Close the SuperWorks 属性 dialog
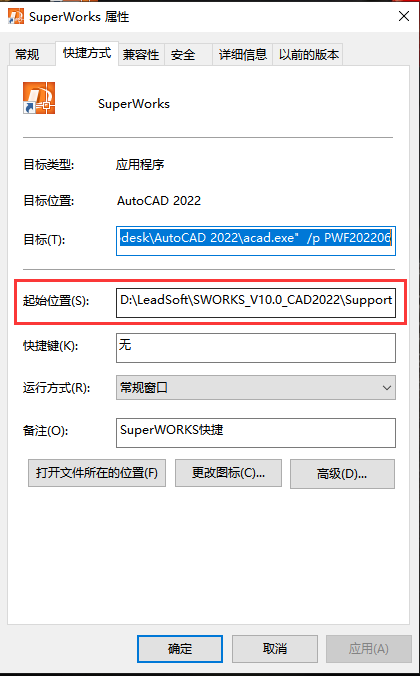 [x=404, y=17]
